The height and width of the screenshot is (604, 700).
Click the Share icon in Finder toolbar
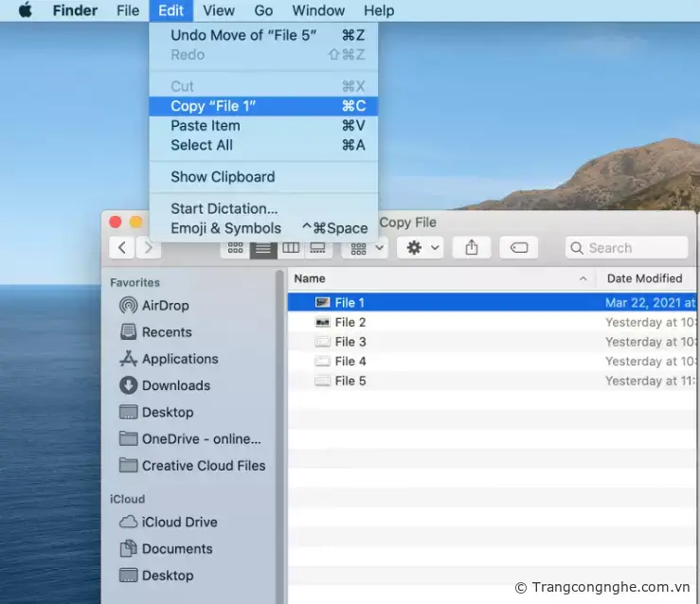(x=472, y=248)
